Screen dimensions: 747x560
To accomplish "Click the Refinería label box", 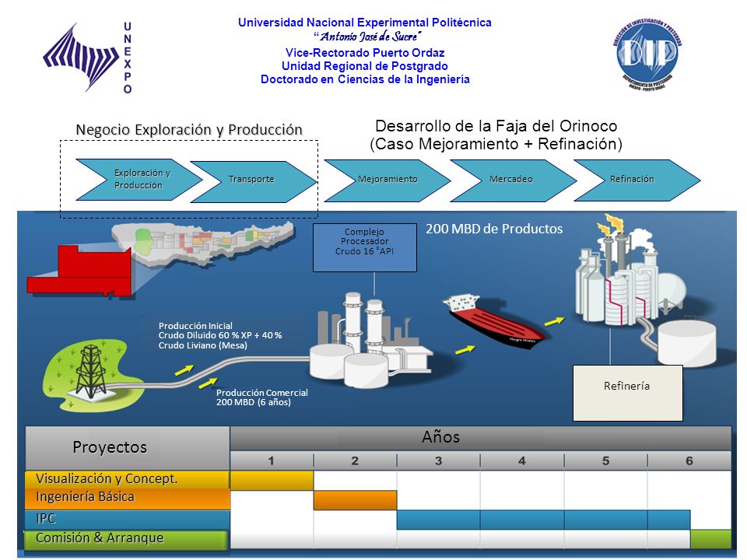I will click(627, 393).
